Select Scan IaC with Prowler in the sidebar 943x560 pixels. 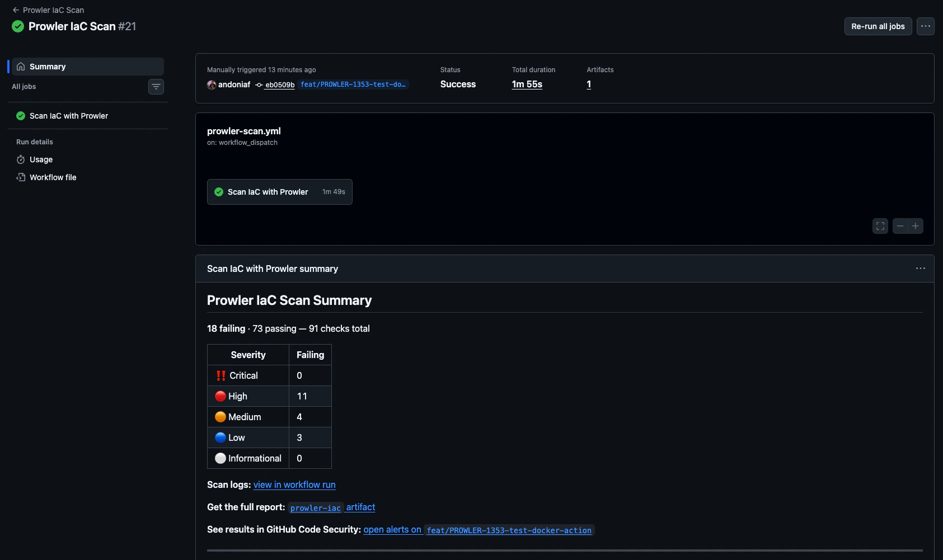coord(68,115)
